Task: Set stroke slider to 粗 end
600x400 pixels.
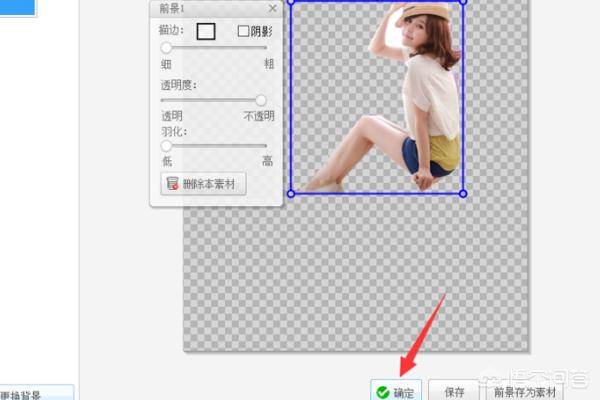Action: pos(266,47)
